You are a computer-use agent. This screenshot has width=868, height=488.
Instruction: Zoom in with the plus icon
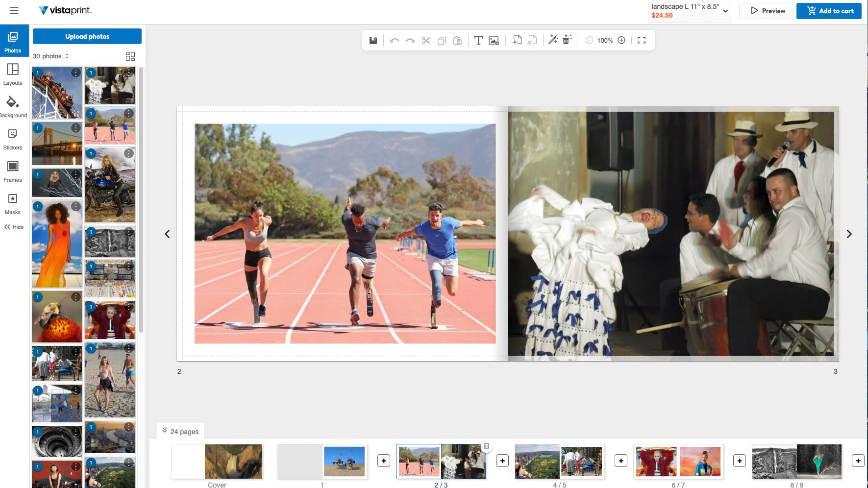pyautogui.click(x=621, y=40)
